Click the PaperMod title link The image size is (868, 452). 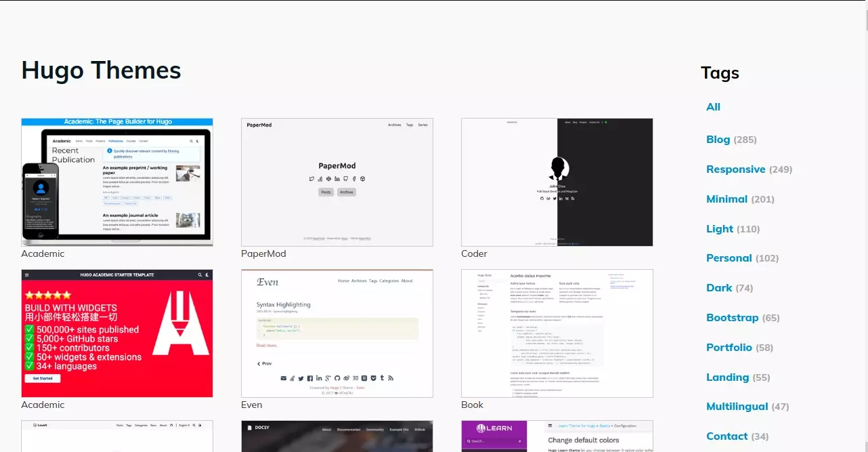(263, 253)
